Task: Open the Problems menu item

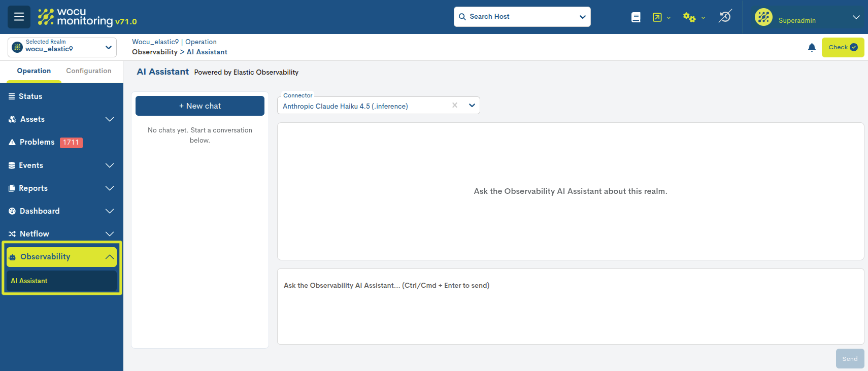Action: 61,142
